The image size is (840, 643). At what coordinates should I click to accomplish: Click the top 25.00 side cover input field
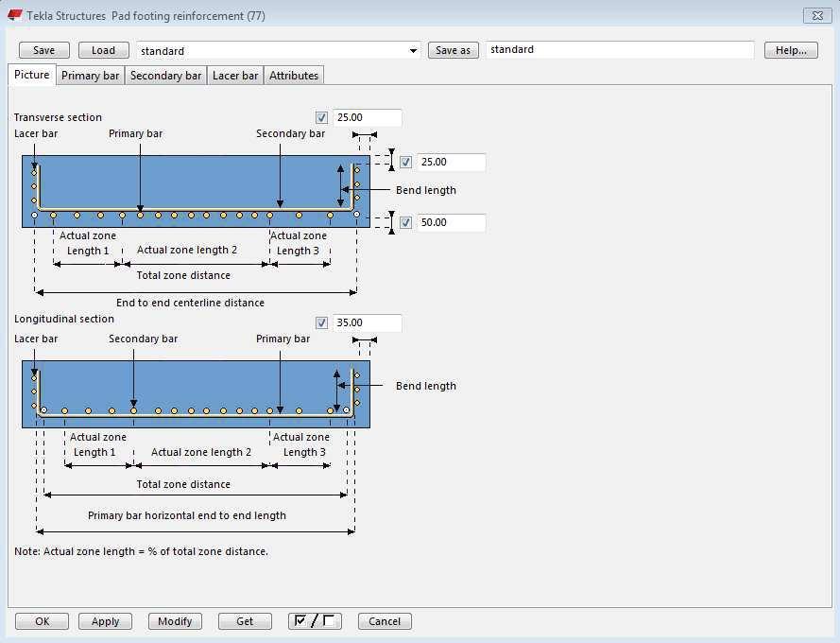point(368,117)
